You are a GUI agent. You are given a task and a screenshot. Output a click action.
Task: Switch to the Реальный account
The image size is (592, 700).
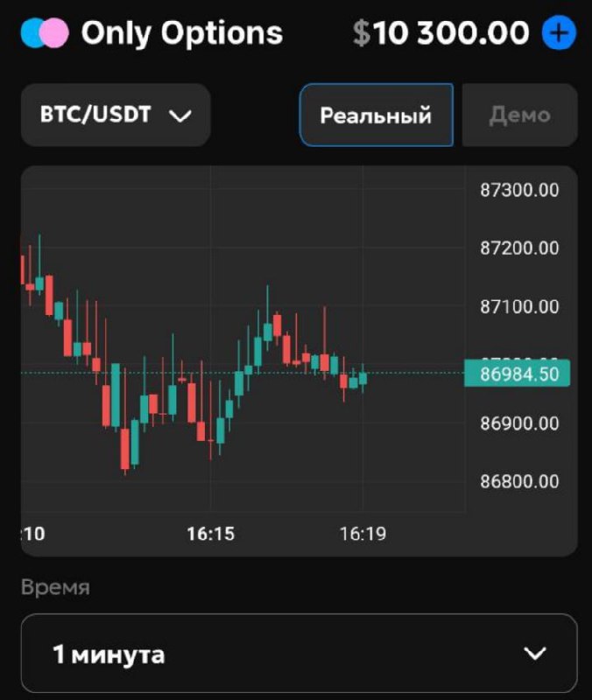(376, 115)
